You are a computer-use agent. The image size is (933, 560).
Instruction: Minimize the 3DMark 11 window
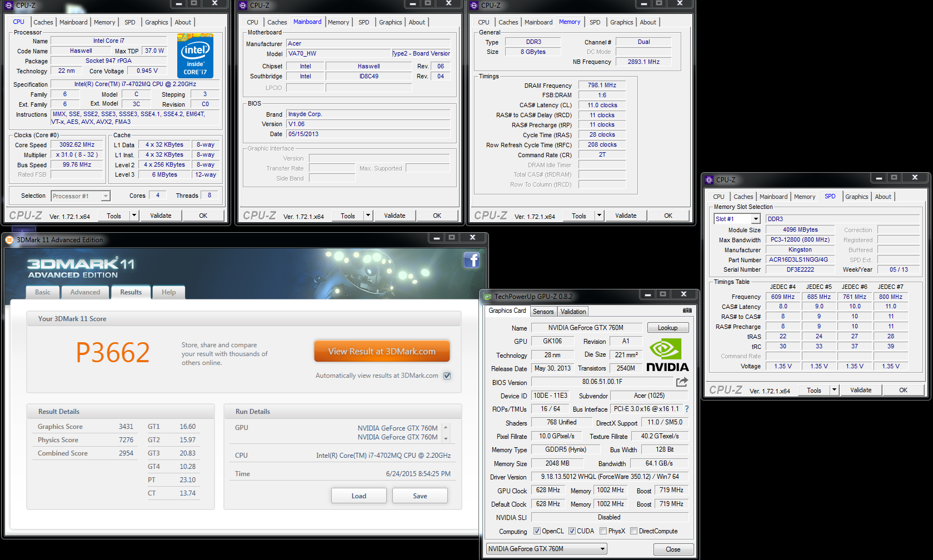(x=437, y=238)
